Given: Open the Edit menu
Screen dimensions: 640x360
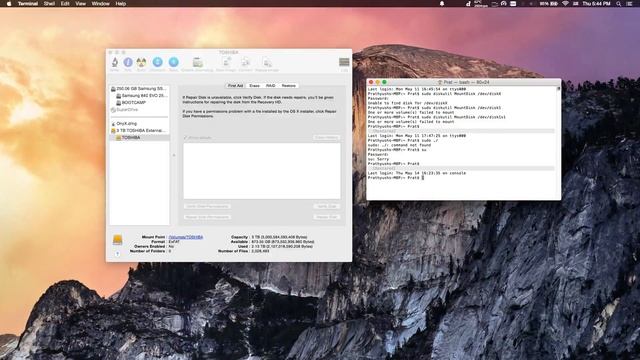Looking at the screenshot, I should tap(65, 4).
